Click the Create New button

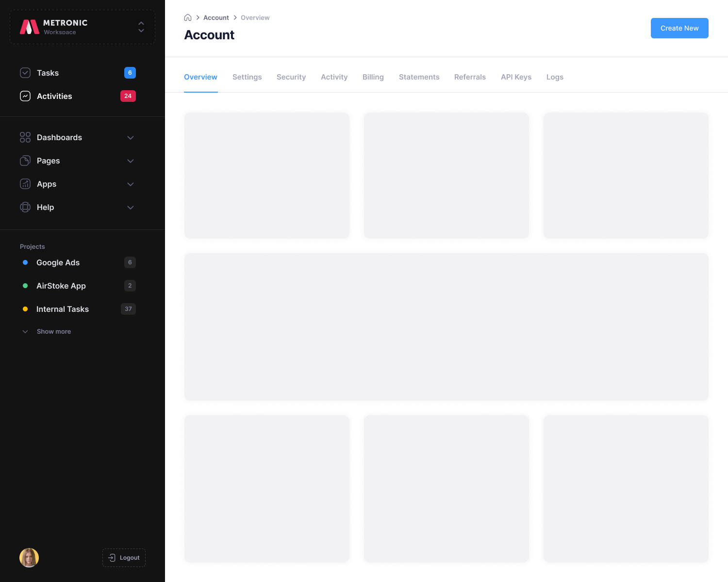point(679,28)
